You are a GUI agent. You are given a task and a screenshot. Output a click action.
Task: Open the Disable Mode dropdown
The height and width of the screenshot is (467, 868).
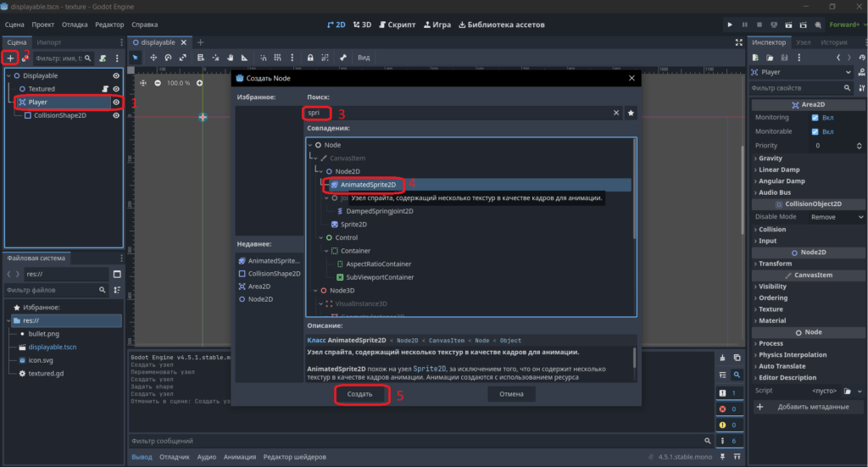point(836,217)
